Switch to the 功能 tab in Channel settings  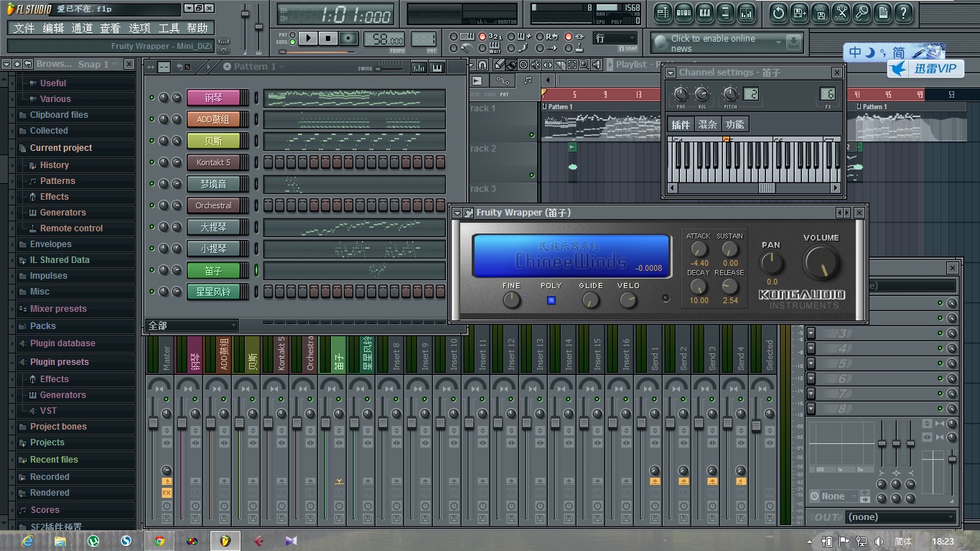[734, 124]
